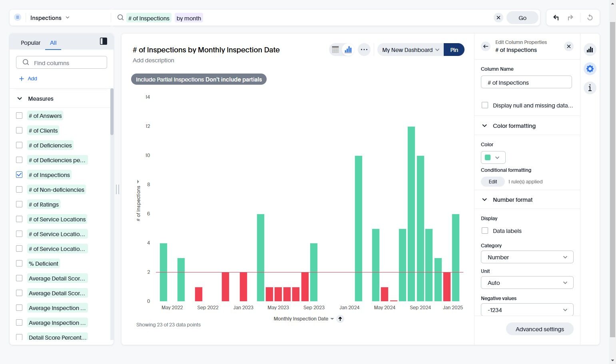Open chart settings gear icon
This screenshot has width=616, height=364.
click(x=590, y=69)
